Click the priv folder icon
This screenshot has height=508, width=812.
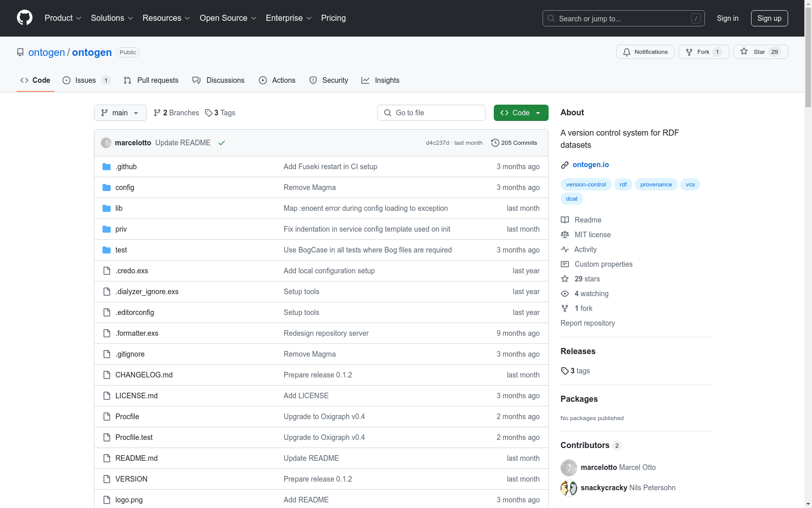pyautogui.click(x=107, y=229)
